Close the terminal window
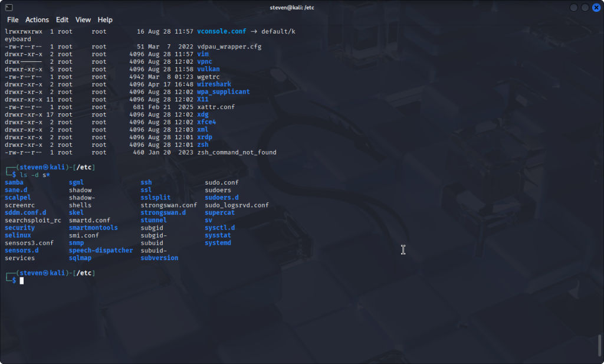 click(x=596, y=8)
